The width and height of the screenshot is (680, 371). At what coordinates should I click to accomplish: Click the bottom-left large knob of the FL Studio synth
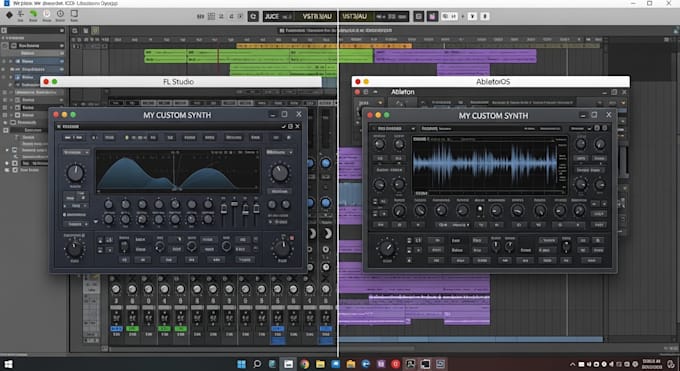pos(74,249)
